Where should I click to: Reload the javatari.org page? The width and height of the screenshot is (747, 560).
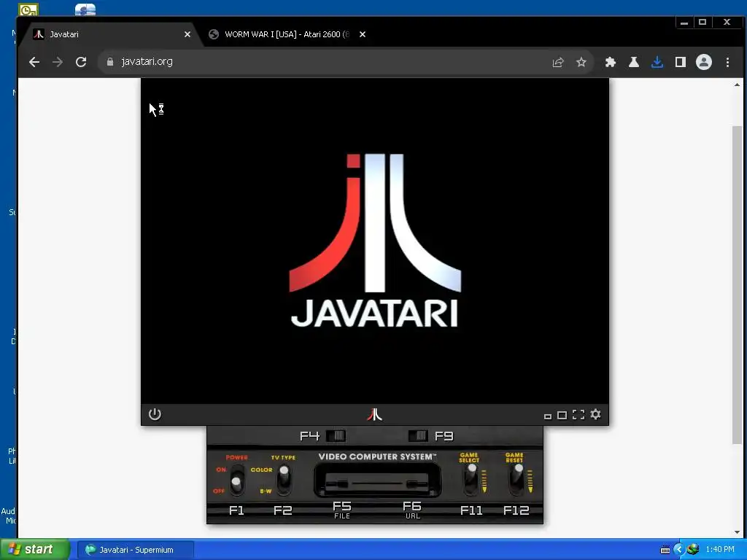point(81,62)
